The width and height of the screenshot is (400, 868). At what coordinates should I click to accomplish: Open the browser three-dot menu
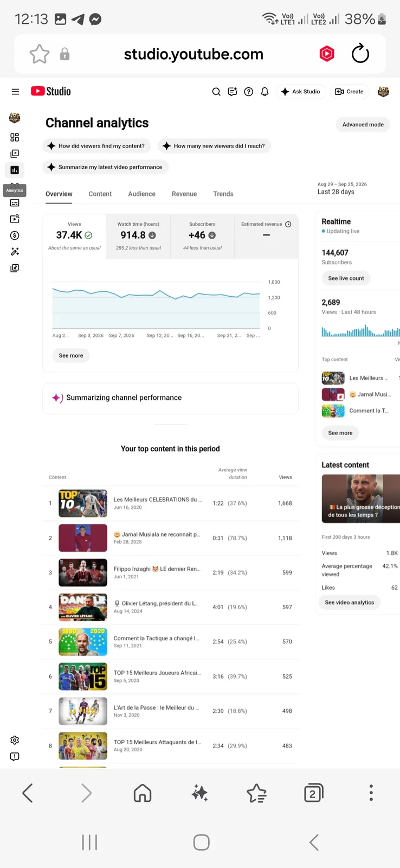371,793
